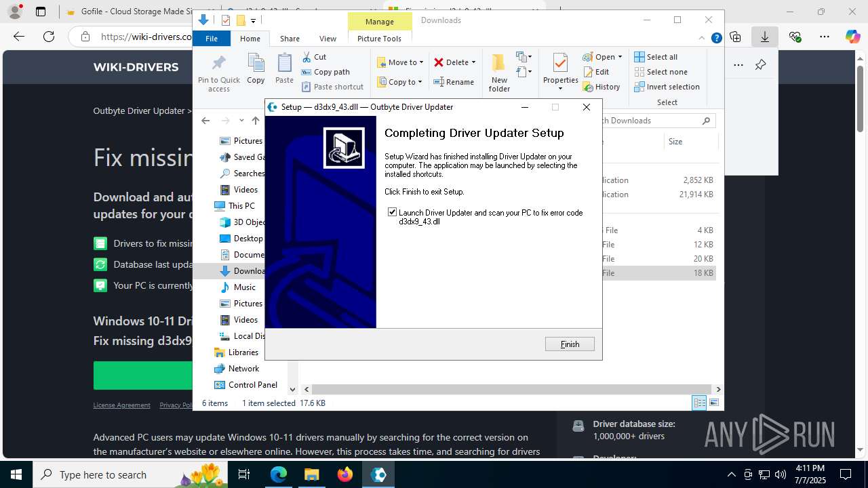
Task: Click WIKI-DRIVERS site logo
Action: [136, 67]
